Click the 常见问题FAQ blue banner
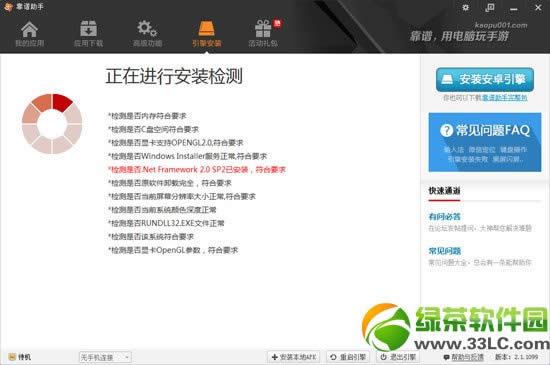Screen dimensions: 550x365 (485, 142)
